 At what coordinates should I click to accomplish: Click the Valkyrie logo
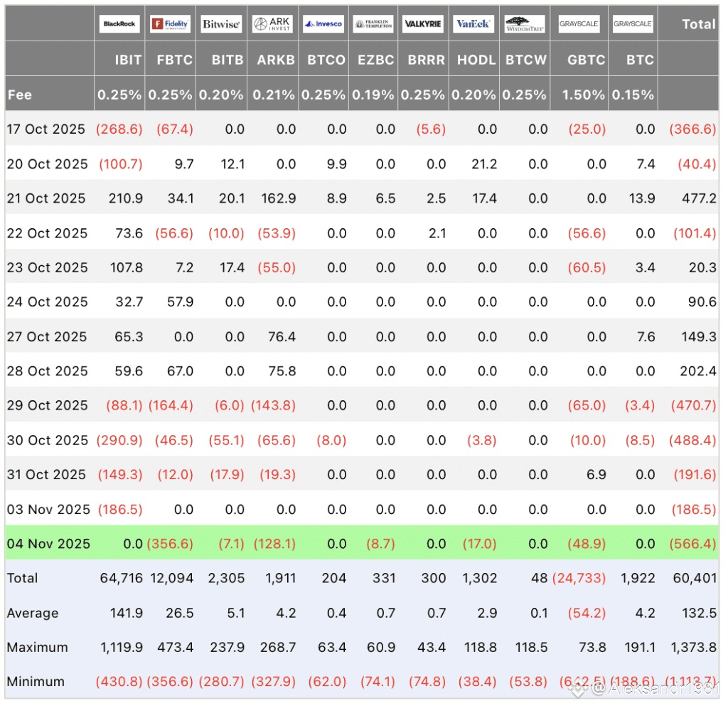click(423, 24)
